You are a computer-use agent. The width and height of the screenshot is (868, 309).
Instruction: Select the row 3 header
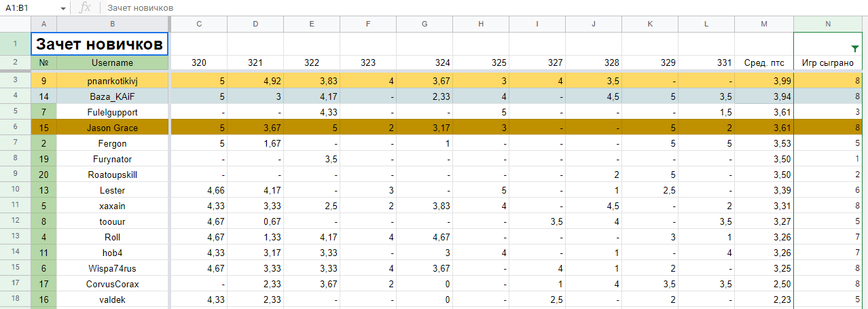click(x=15, y=81)
